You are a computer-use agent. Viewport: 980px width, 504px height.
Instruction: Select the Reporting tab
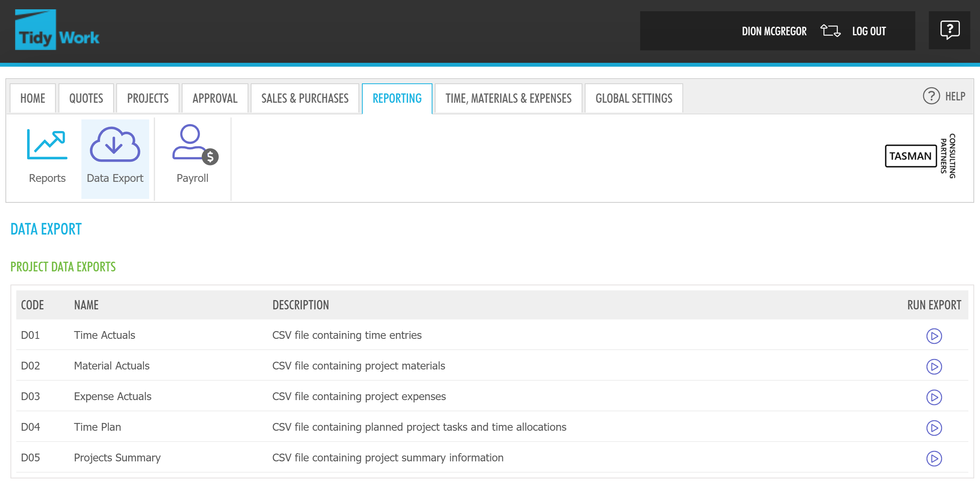[397, 98]
